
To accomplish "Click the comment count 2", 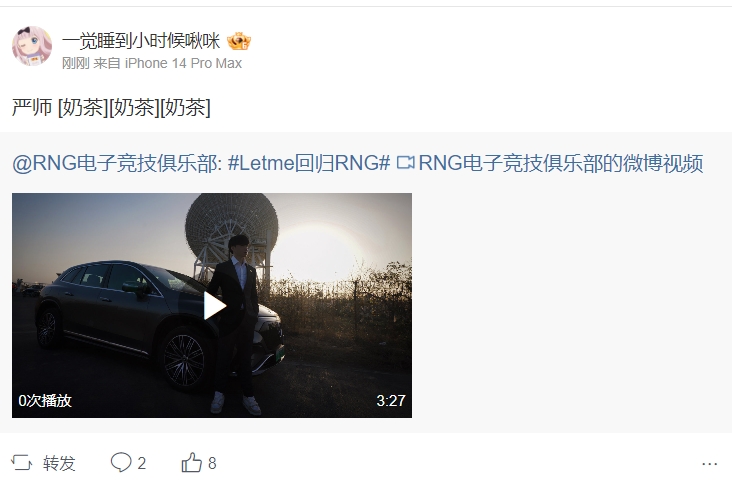I will 142,463.
